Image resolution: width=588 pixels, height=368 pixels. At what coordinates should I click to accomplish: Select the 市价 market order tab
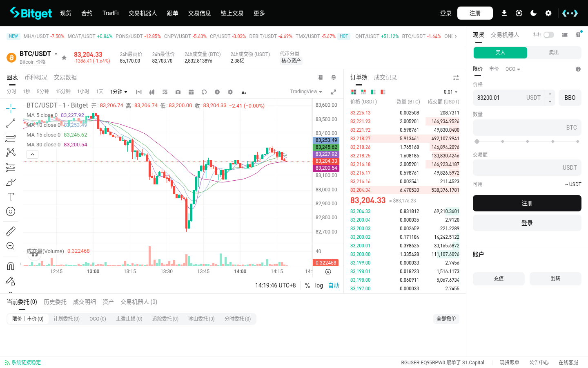click(494, 69)
